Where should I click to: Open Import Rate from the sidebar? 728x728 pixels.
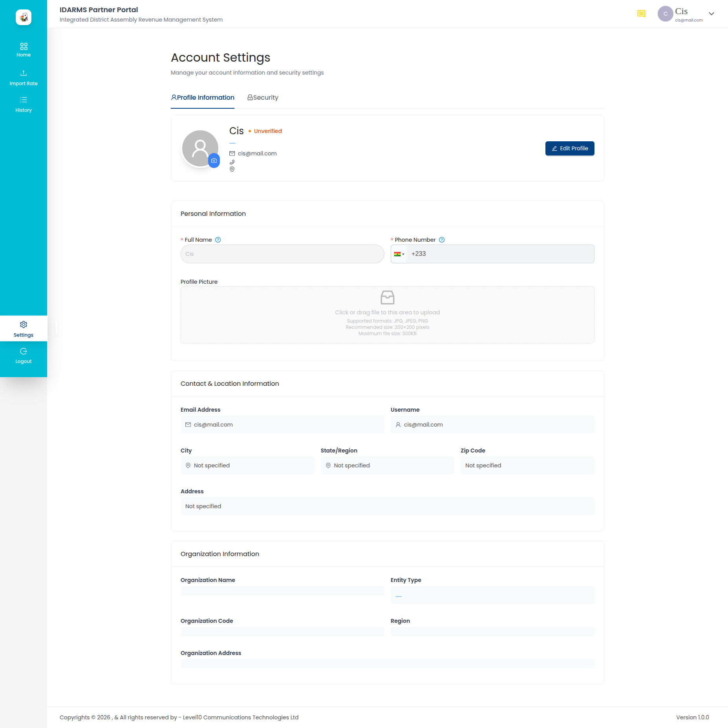pyautogui.click(x=24, y=78)
